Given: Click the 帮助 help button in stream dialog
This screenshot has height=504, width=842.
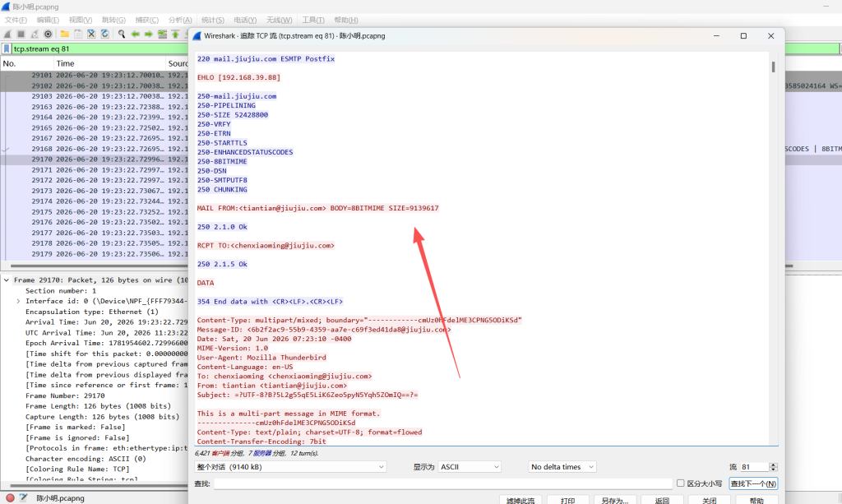Looking at the screenshot, I should pyautogui.click(x=756, y=500).
